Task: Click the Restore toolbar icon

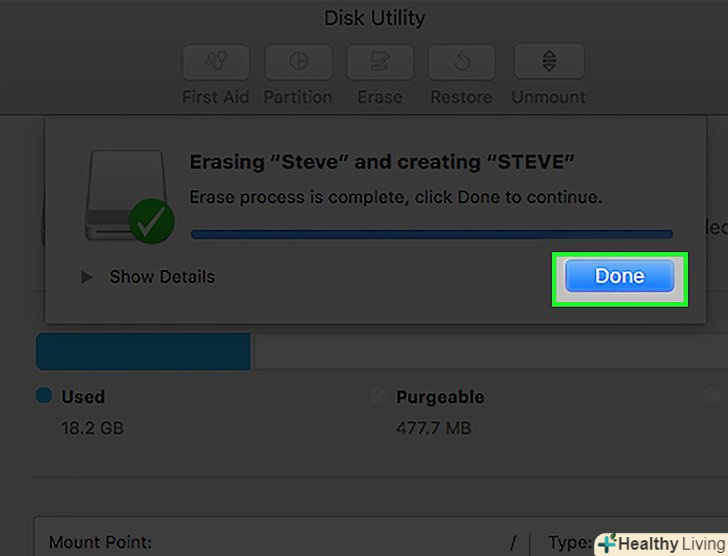Action: click(461, 63)
